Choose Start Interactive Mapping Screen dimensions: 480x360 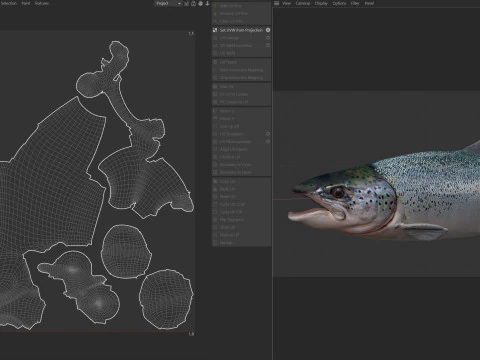[x=242, y=70]
